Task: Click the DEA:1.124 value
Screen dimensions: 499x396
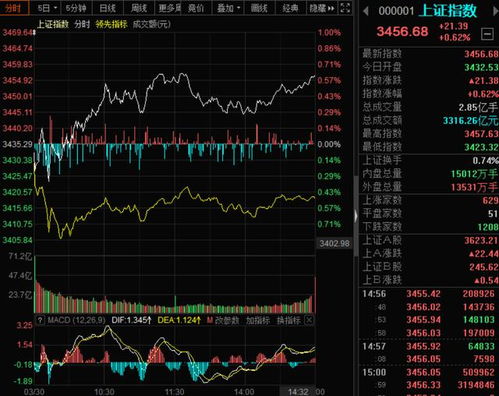Action: [179, 320]
